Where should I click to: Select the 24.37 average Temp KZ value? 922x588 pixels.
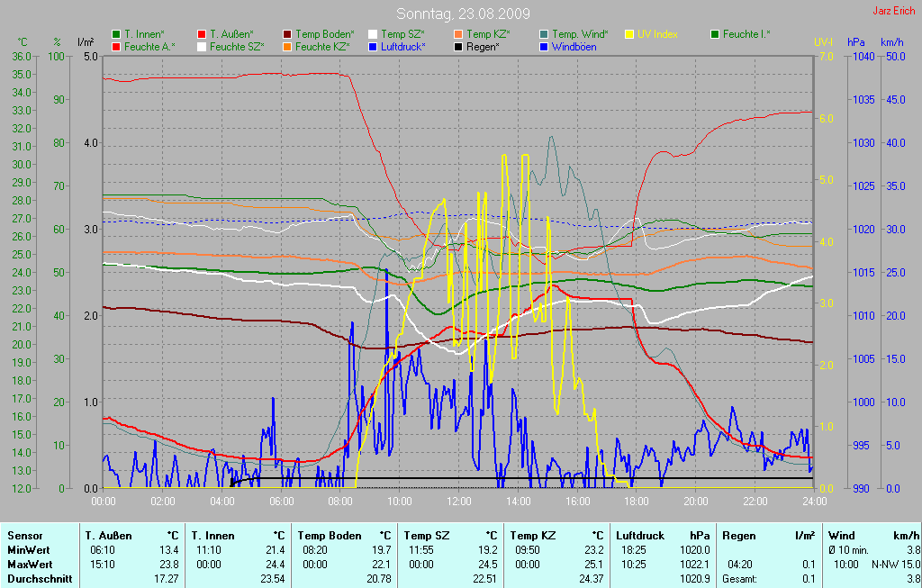(x=591, y=579)
